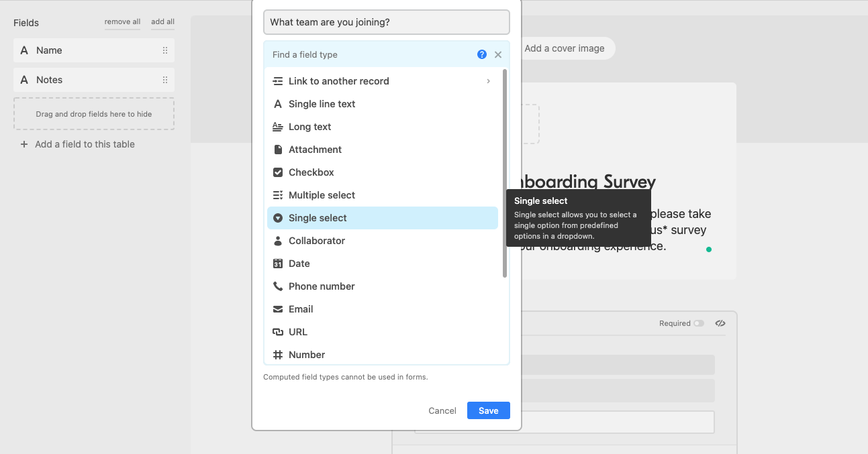Choose URL field type
This screenshot has height=454, width=868.
click(383, 332)
